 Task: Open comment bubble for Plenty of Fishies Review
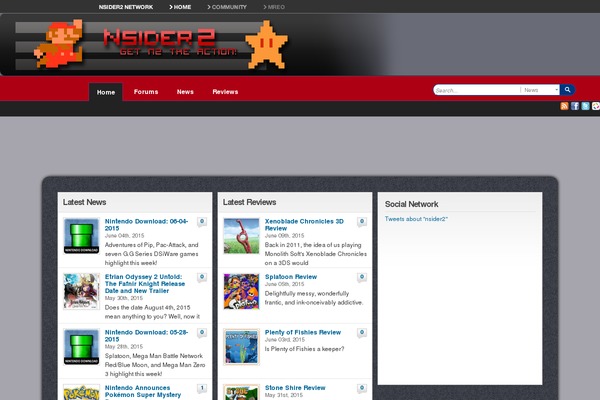click(362, 333)
